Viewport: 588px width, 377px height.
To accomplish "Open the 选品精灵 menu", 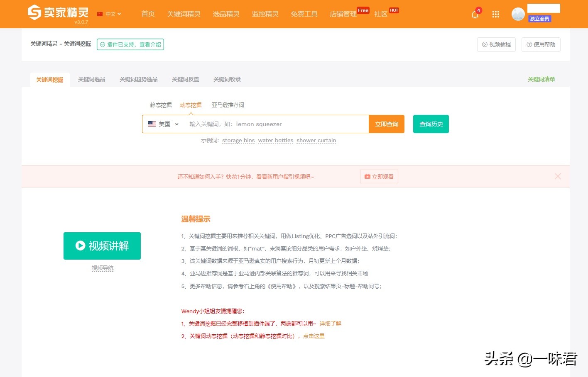I will pos(226,14).
